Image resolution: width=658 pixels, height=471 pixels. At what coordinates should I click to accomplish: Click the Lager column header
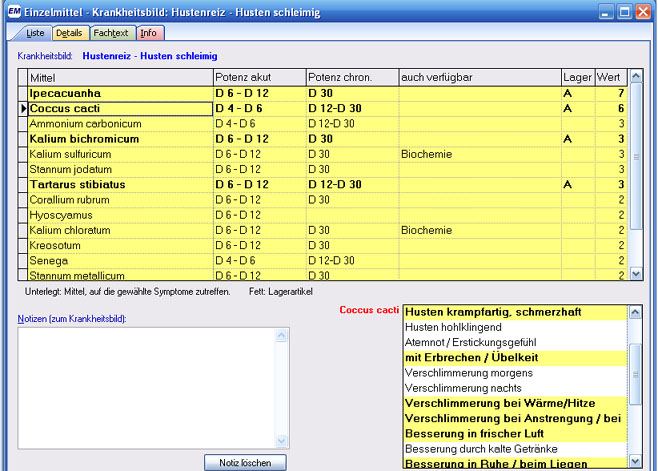coord(577,77)
